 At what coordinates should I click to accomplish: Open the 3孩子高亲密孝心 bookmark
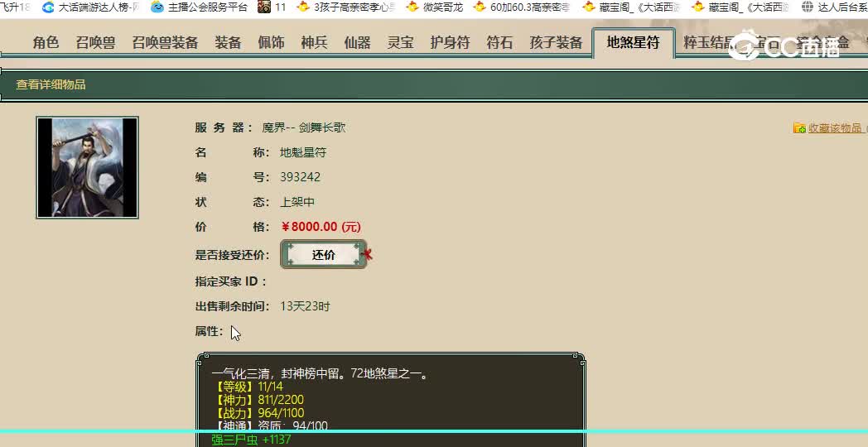[x=346, y=7]
